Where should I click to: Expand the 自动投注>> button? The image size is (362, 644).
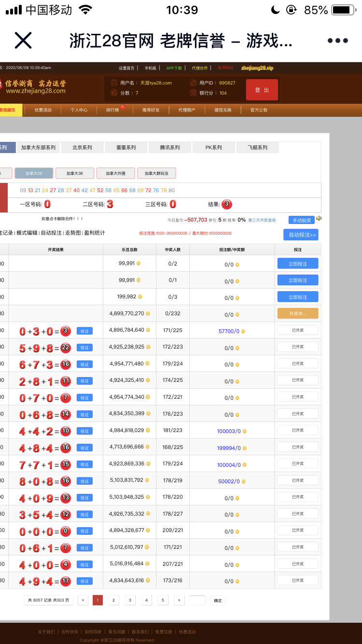(x=301, y=235)
